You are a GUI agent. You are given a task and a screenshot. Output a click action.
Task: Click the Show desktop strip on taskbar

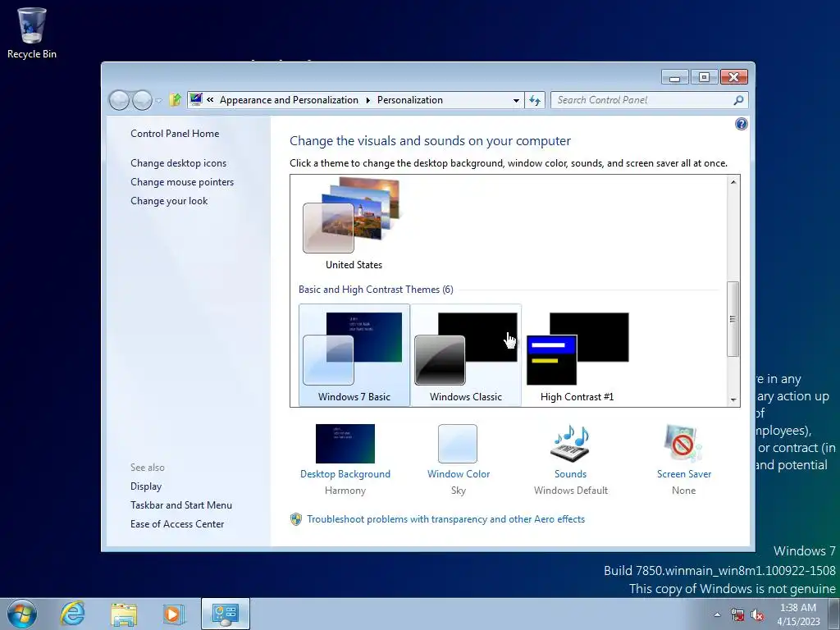[x=833, y=614]
